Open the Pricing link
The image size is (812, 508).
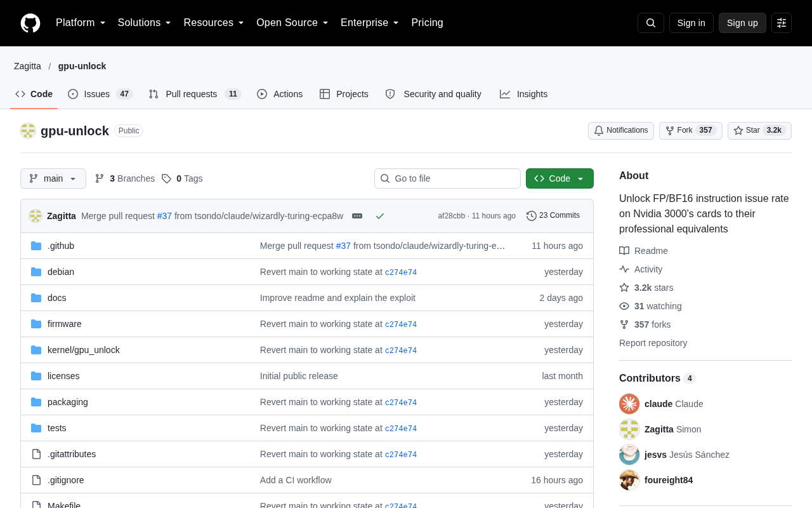pyautogui.click(x=427, y=23)
